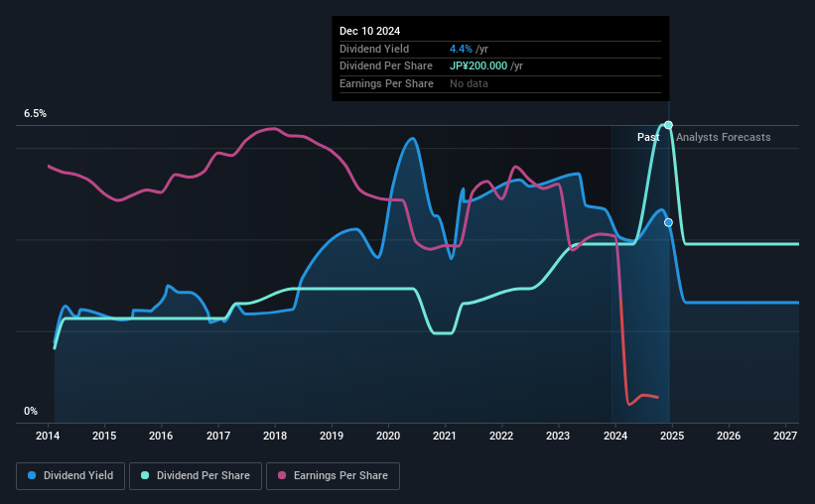Click the 2019 x-axis label
Image resolution: width=815 pixels, height=504 pixels.
click(332, 436)
